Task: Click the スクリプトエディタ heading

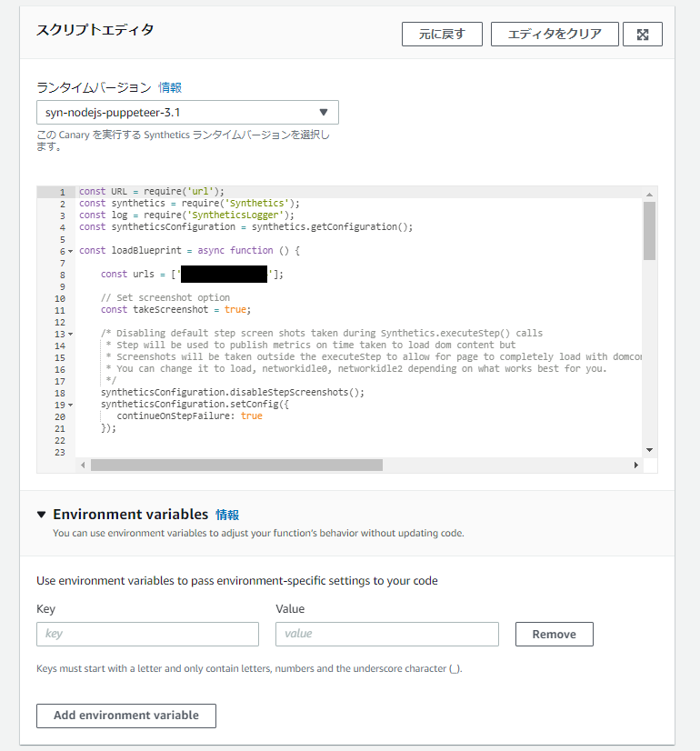Action: tap(95, 30)
